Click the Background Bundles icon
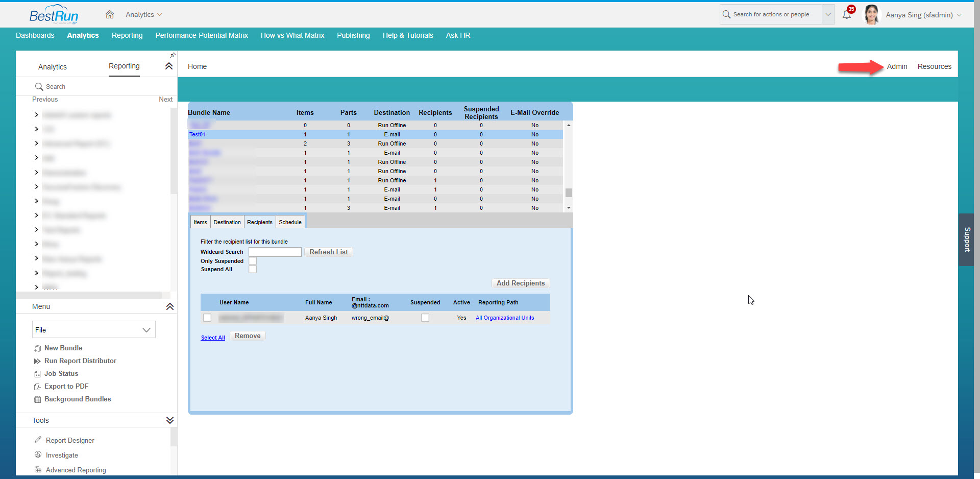 click(x=37, y=399)
